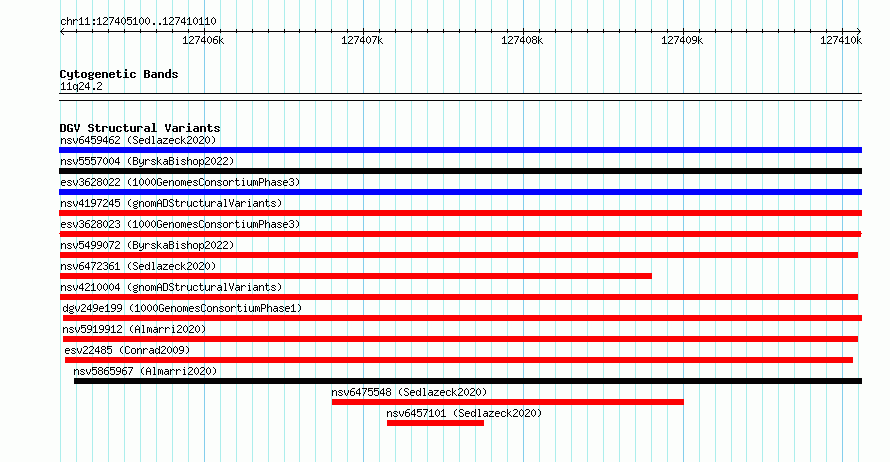Viewport: 890px width, 462px height.
Task: Click the 11q24.2 cytogenetic band line
Action: point(460,97)
